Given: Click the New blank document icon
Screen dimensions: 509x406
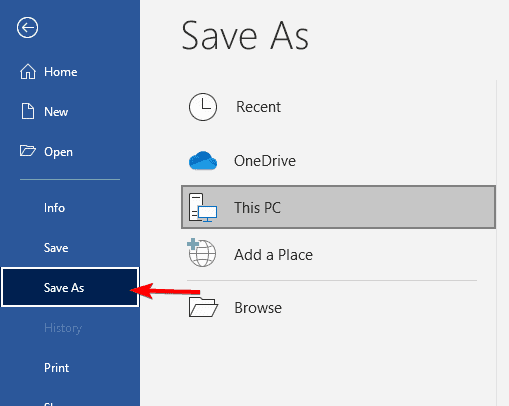Looking at the screenshot, I should 28,111.
